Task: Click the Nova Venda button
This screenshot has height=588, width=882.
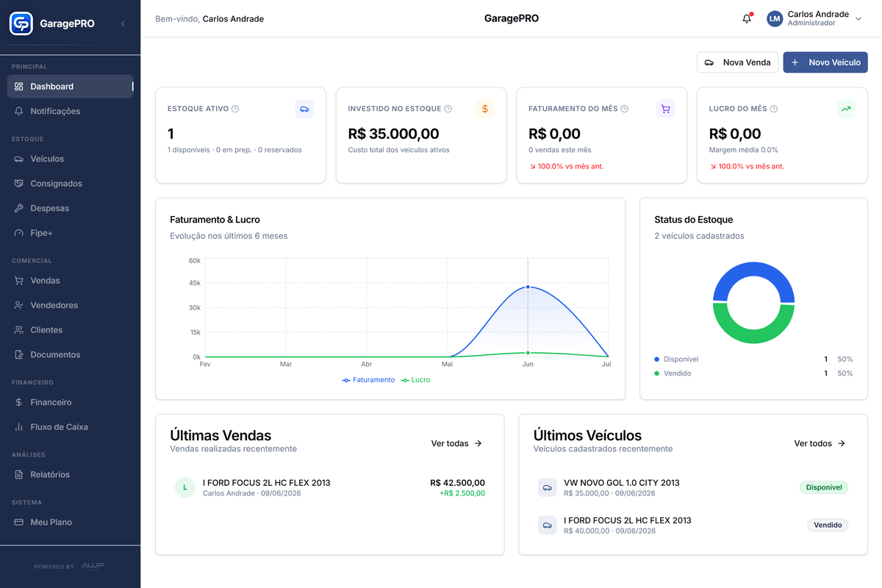Action: 737,62
